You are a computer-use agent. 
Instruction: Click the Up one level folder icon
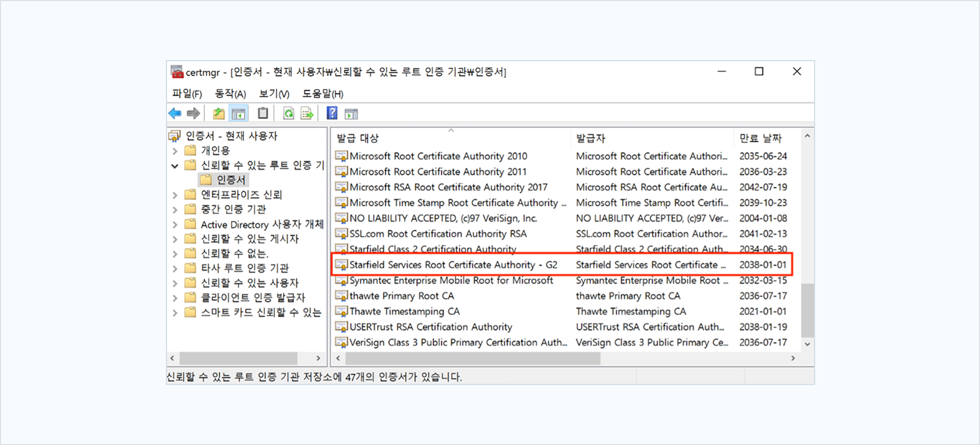point(219,113)
